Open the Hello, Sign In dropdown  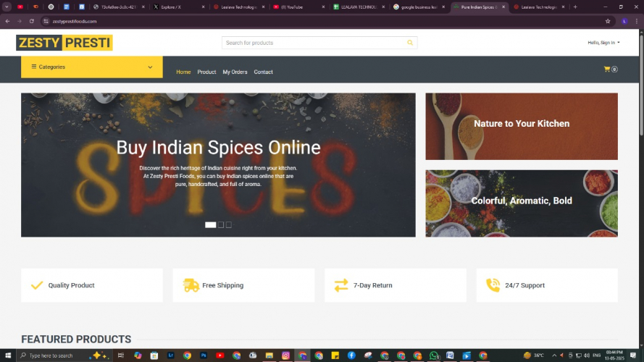point(603,43)
